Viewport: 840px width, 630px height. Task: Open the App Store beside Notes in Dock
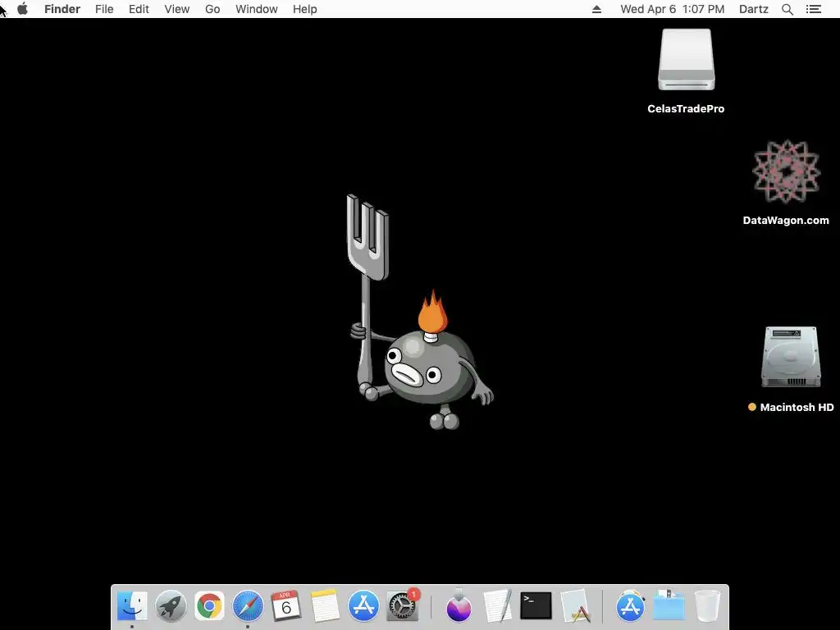click(363, 606)
